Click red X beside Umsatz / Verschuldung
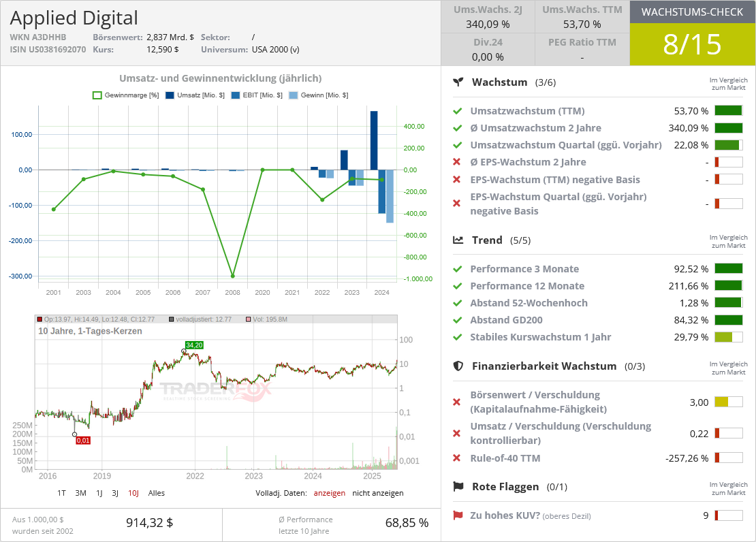Screen dimensions: 756x542 point(457,433)
